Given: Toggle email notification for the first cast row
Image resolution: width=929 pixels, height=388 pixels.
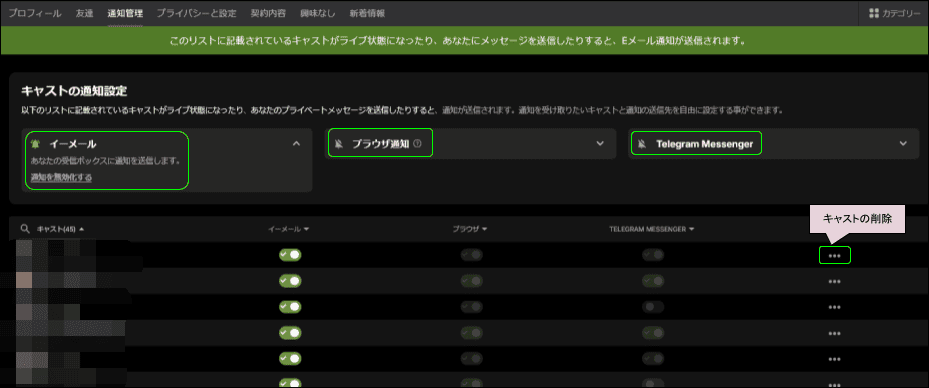Looking at the screenshot, I should click(x=290, y=255).
